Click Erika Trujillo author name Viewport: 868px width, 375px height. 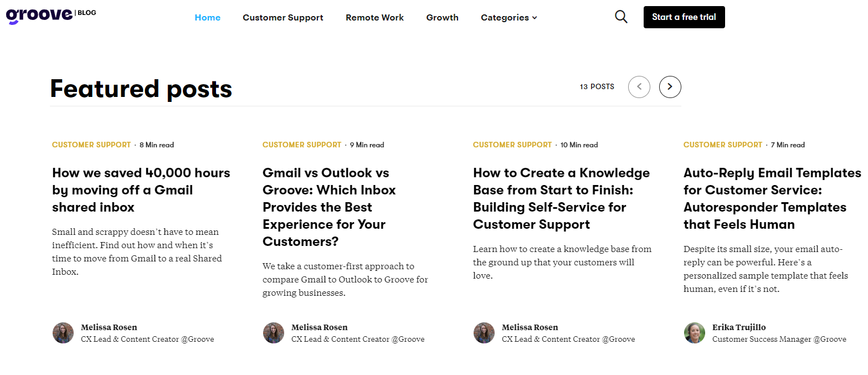pos(739,327)
